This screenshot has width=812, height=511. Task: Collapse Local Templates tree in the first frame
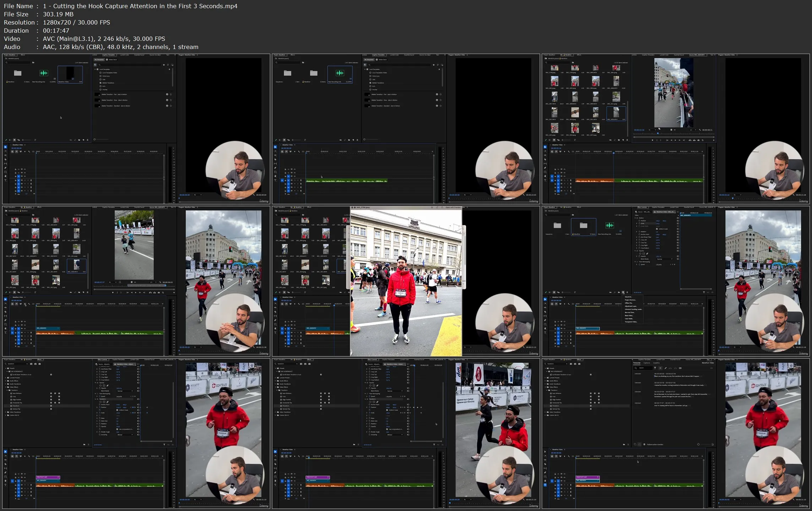click(x=95, y=69)
